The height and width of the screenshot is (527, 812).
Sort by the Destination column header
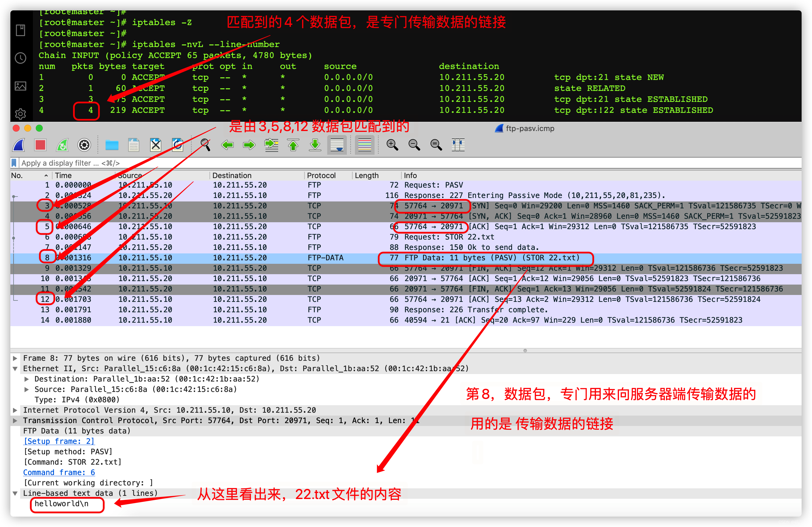(x=257, y=175)
